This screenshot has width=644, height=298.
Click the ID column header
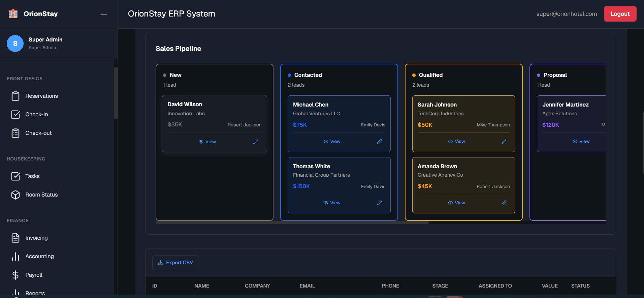[x=155, y=286]
